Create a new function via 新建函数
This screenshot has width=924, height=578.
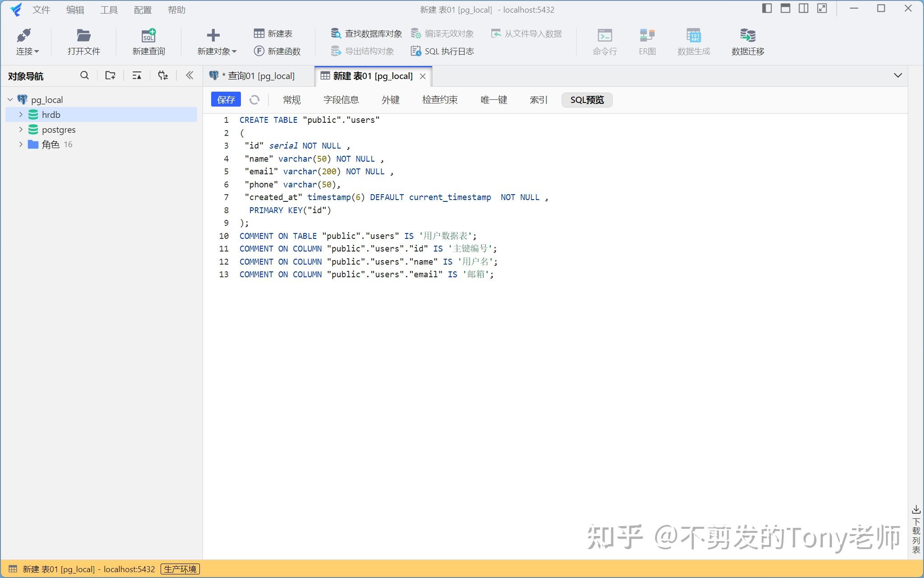(x=277, y=51)
